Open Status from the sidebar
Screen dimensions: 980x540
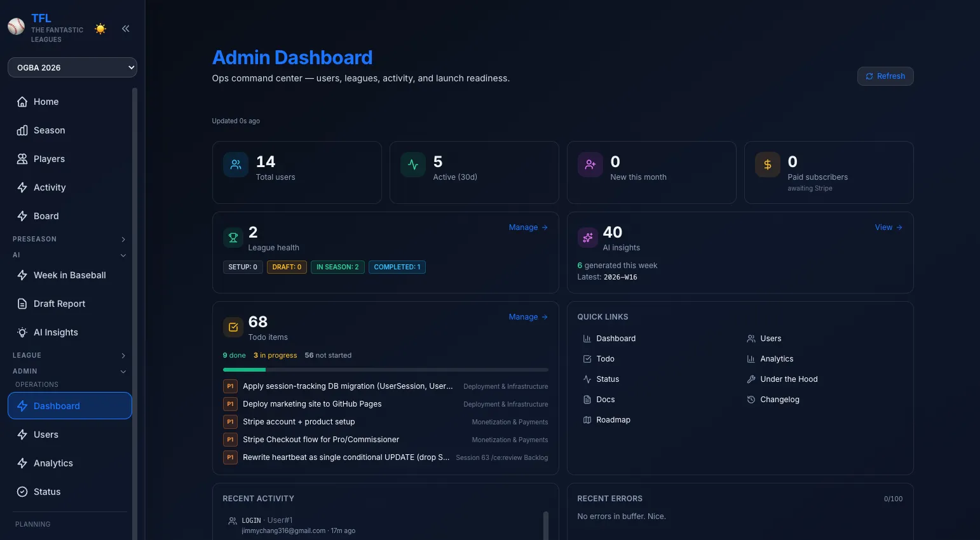[x=46, y=491]
